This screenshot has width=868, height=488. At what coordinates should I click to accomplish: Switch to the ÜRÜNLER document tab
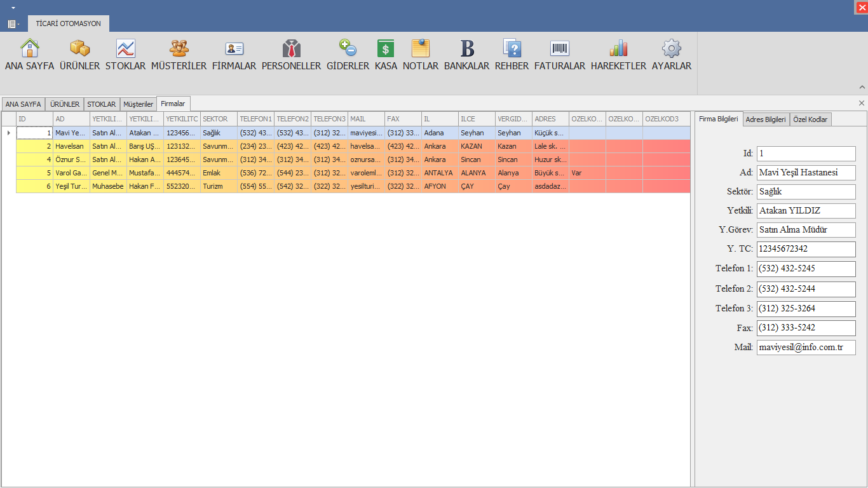coord(65,104)
